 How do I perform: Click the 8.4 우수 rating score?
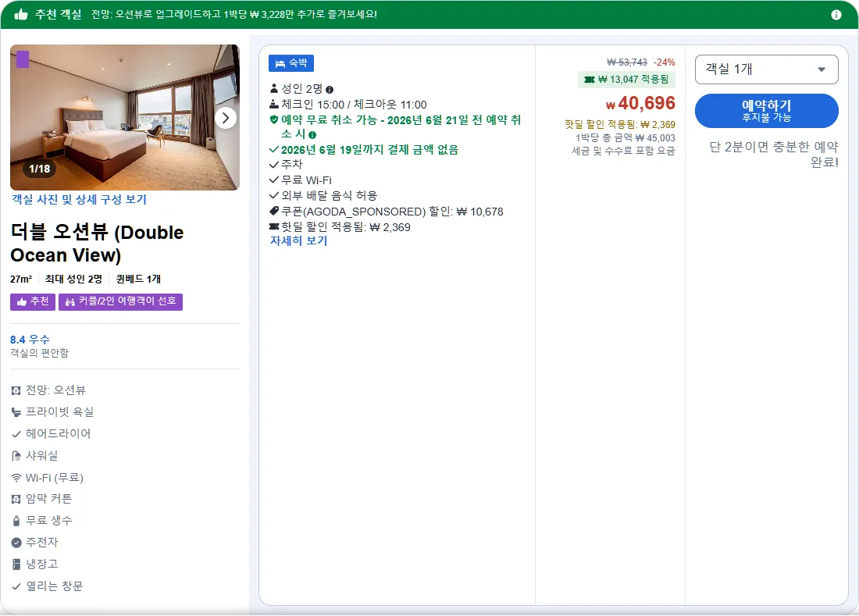pos(30,340)
